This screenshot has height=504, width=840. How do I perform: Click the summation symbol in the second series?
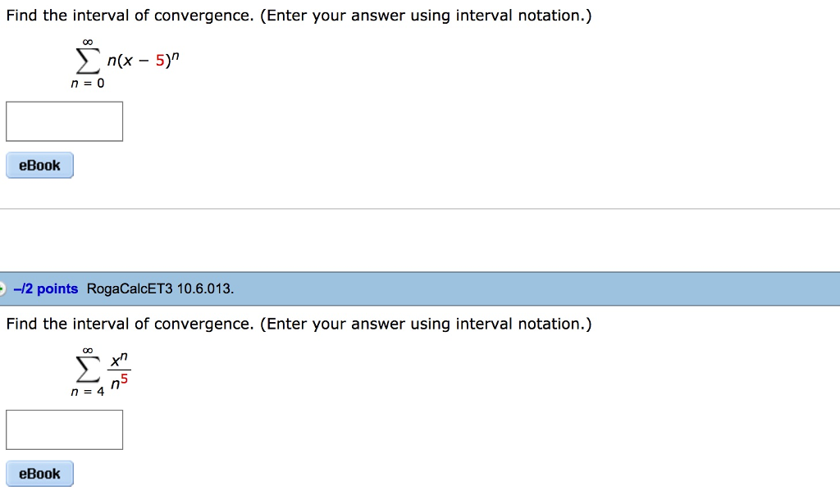tap(87, 369)
